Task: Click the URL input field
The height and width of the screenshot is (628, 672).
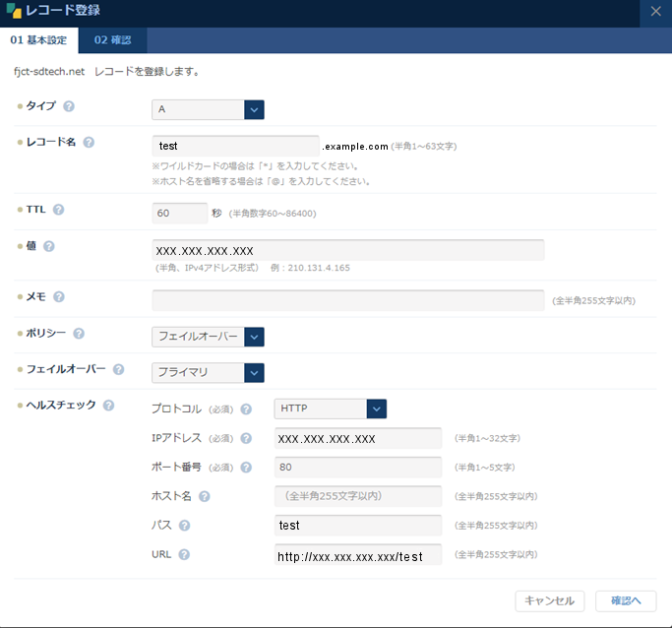Action: coord(358,555)
